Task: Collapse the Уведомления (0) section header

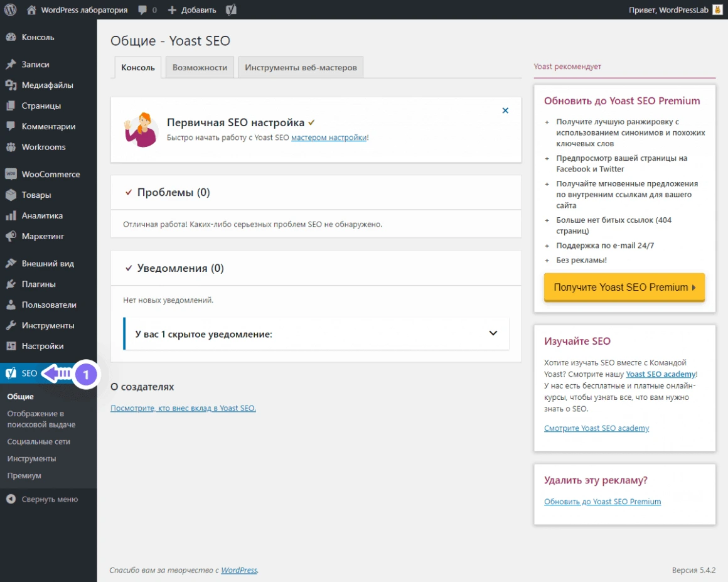Action: tap(316, 268)
